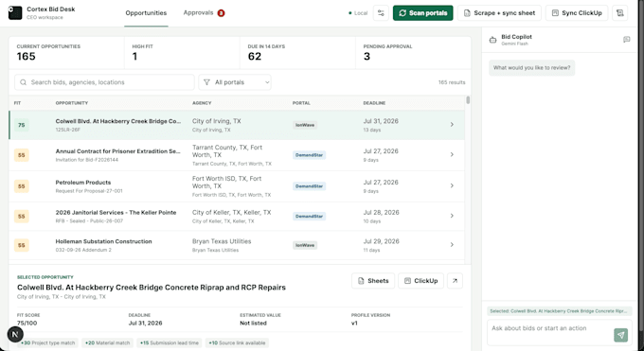This screenshot has width=644, height=351.
Task: Open Colwell Blvd row chevron
Action: [x=452, y=124]
